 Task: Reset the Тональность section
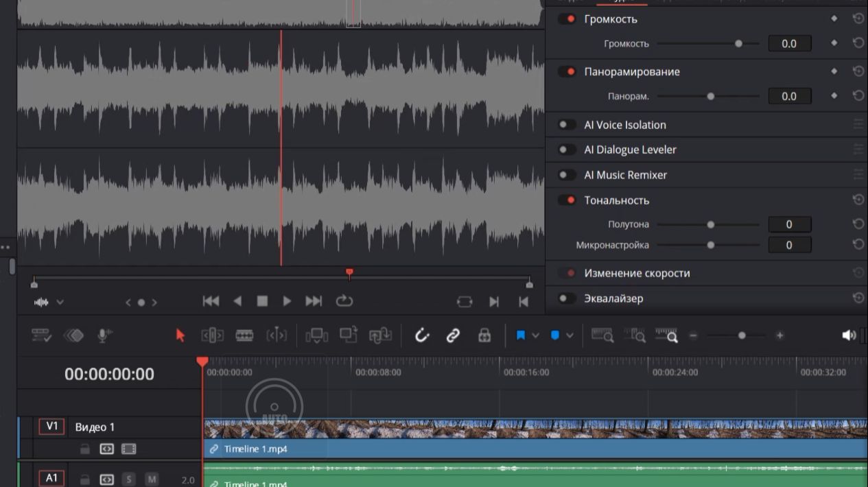coord(858,200)
